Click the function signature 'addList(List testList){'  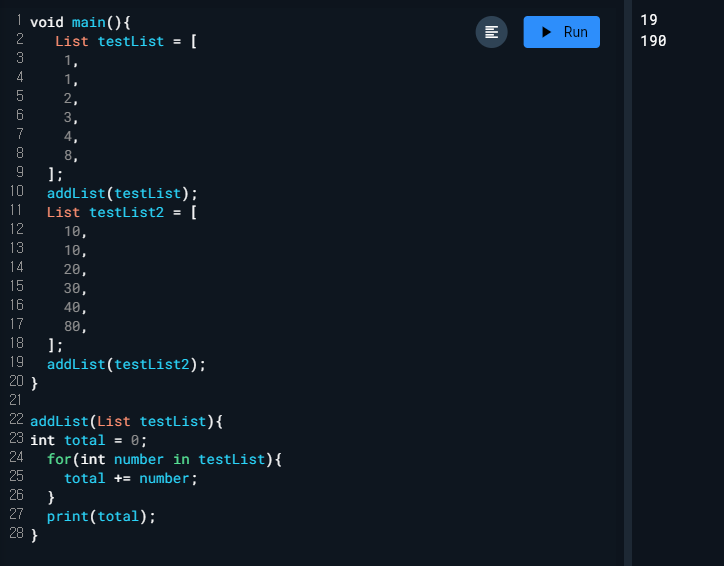(x=127, y=421)
